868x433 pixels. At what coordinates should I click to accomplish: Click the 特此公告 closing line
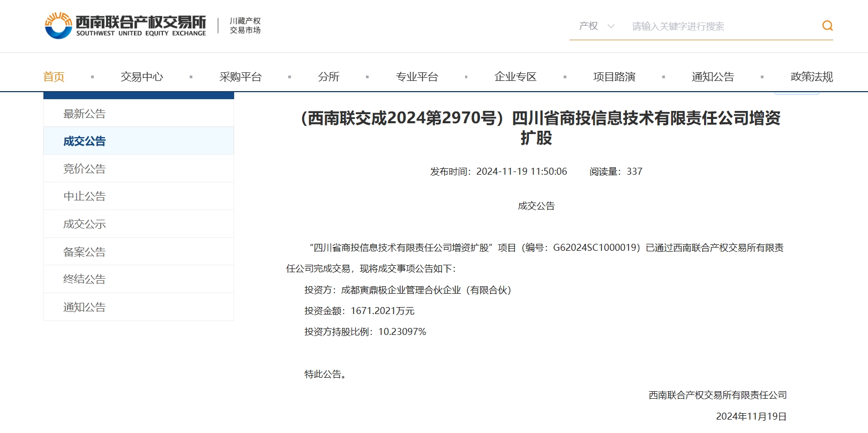coord(327,374)
